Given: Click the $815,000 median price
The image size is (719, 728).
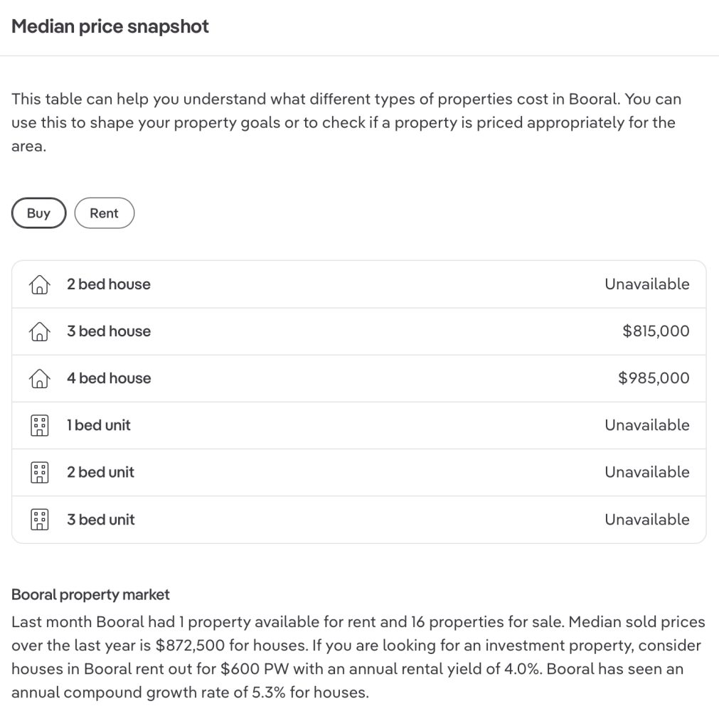Looking at the screenshot, I should pos(656,331).
